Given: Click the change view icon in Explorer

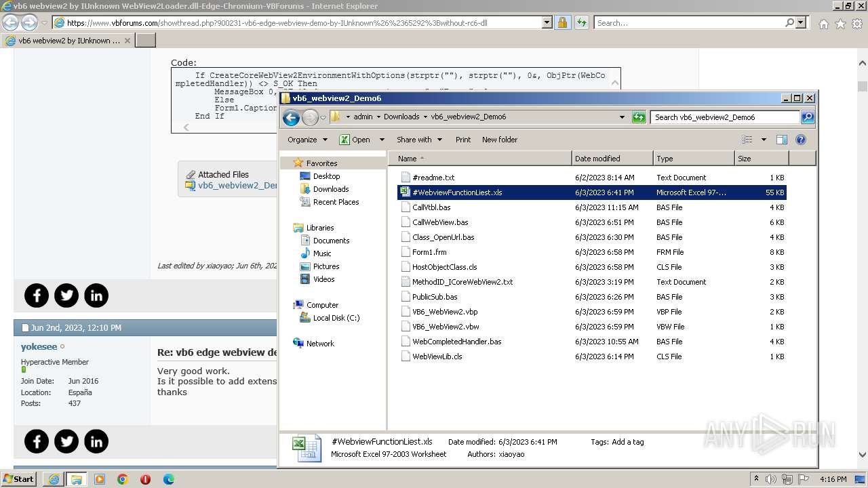Looking at the screenshot, I should pyautogui.click(x=747, y=140).
